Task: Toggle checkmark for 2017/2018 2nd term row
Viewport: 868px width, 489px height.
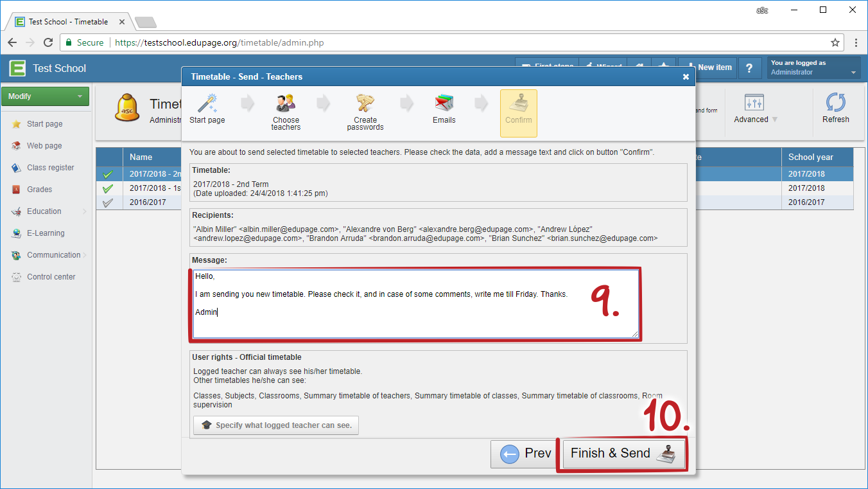Action: pyautogui.click(x=108, y=174)
